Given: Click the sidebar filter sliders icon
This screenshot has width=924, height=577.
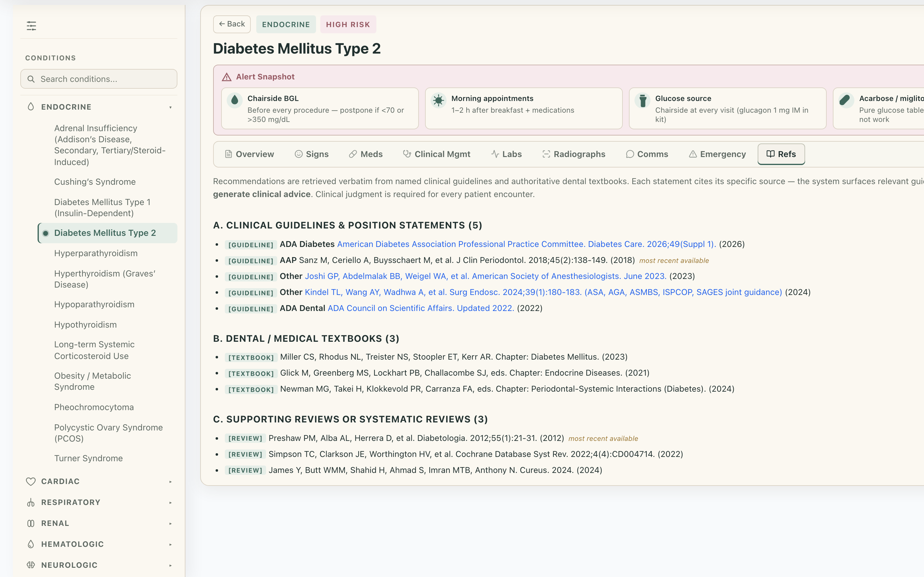Looking at the screenshot, I should [31, 26].
